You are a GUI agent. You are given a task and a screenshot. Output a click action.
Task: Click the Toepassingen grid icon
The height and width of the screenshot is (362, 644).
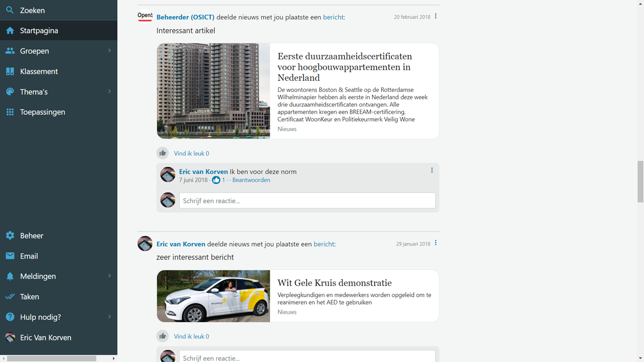pyautogui.click(x=10, y=112)
